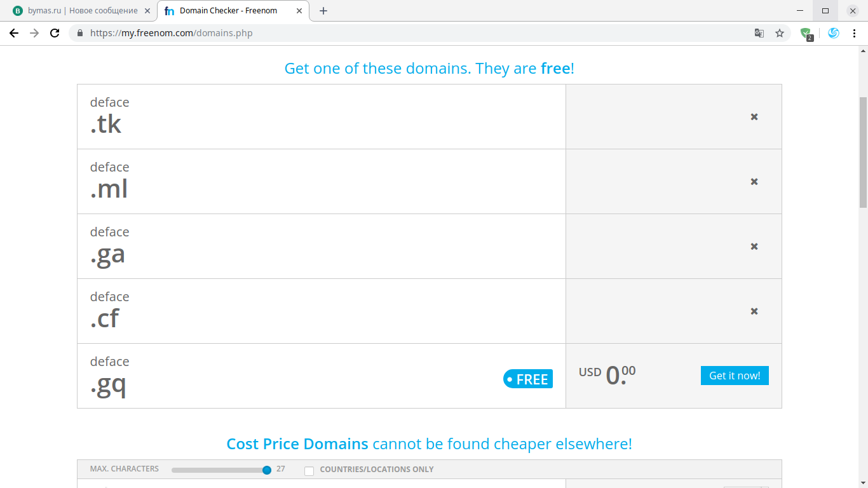
Task: Click the x icon for deface .cf
Action: (x=754, y=311)
